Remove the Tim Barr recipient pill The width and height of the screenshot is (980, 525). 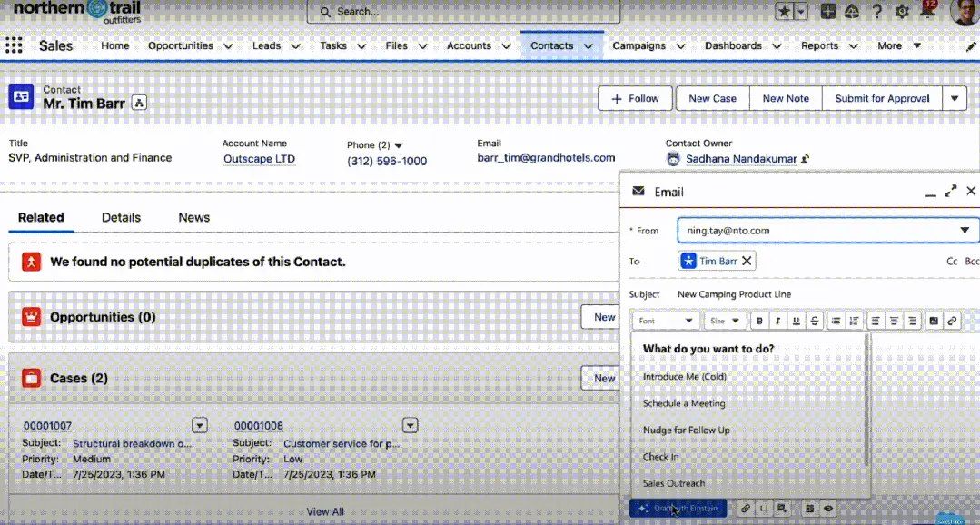click(x=747, y=262)
